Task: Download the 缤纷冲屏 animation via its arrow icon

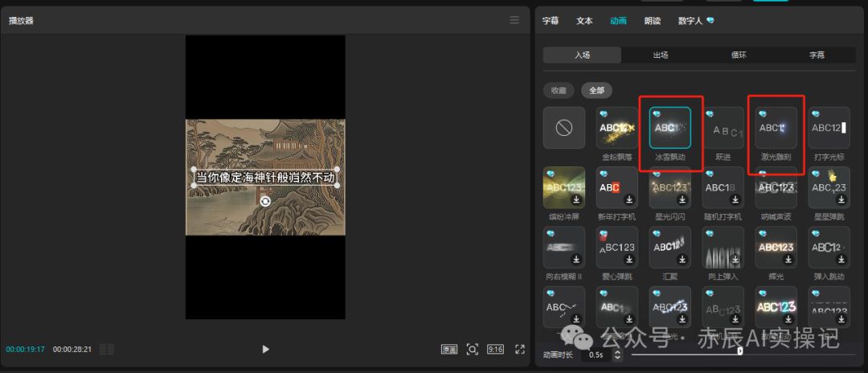Action: point(576,200)
